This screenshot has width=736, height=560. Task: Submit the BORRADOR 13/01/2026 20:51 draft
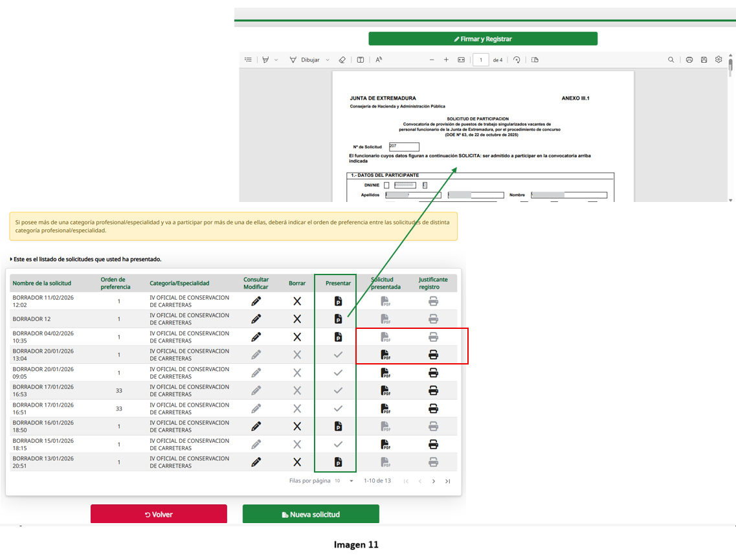[x=338, y=462]
